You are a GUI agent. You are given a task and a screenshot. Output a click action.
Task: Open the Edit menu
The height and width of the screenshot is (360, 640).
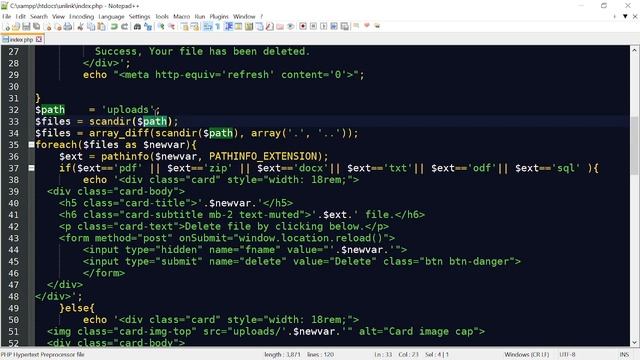click(20, 16)
